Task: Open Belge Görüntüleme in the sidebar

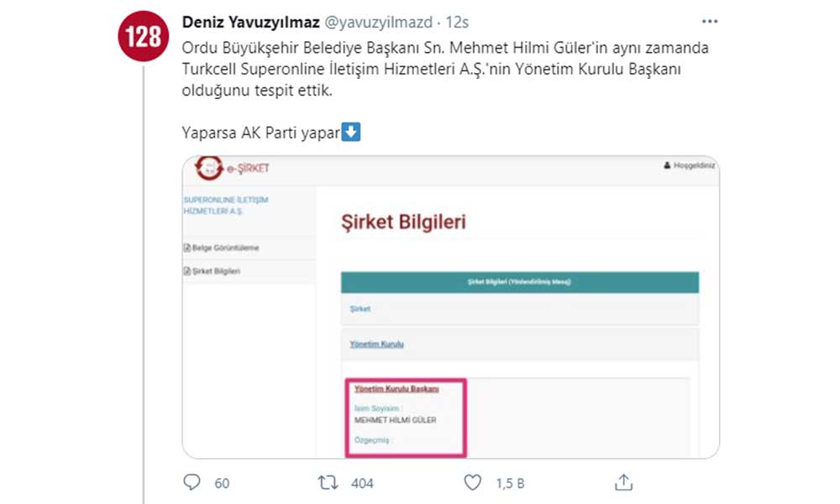Action: coord(222,248)
